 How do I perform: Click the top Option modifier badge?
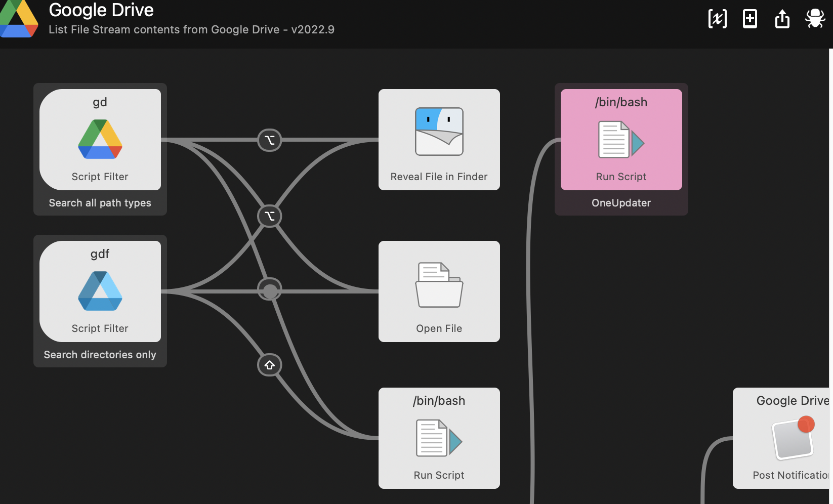point(270,140)
